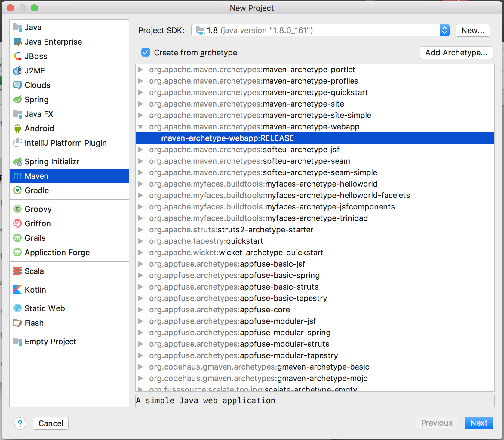This screenshot has width=504, height=440.
Task: Open help with the question mark button
Action: point(20,423)
